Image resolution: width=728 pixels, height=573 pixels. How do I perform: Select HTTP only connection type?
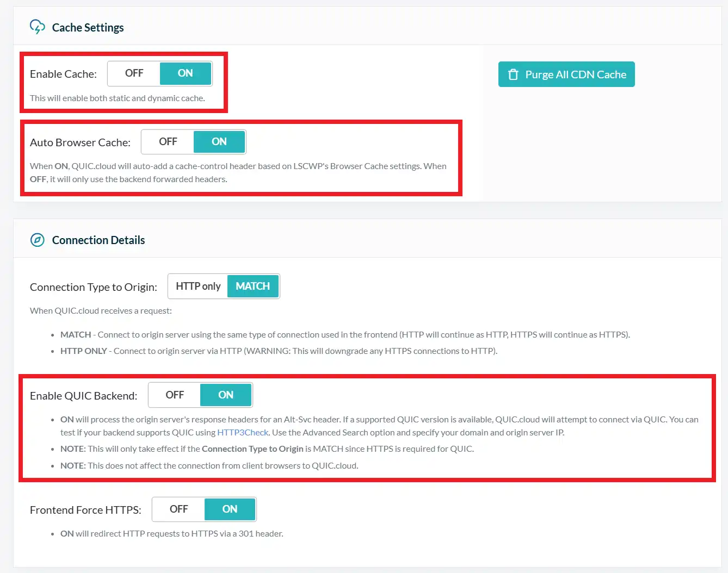pyautogui.click(x=198, y=286)
